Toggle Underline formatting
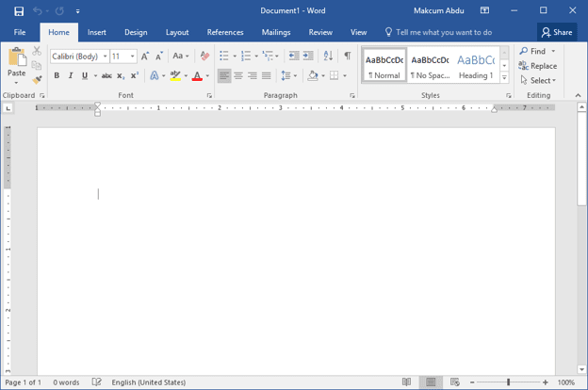588x390 pixels. (85, 75)
